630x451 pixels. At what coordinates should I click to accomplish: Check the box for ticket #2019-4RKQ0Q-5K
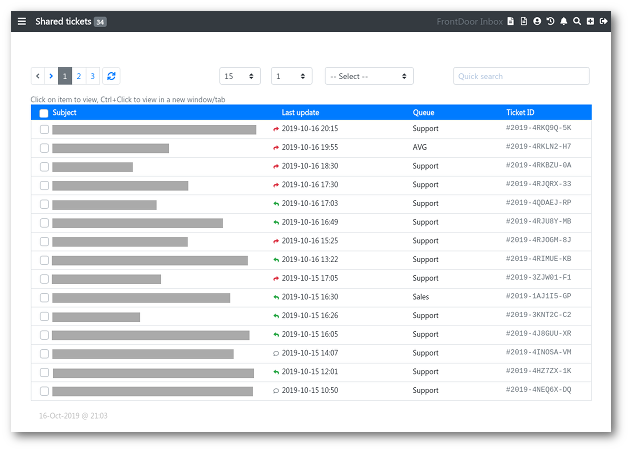point(44,129)
